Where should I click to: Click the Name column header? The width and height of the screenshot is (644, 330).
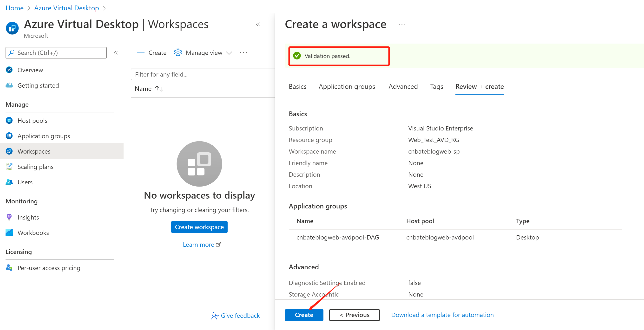point(143,88)
